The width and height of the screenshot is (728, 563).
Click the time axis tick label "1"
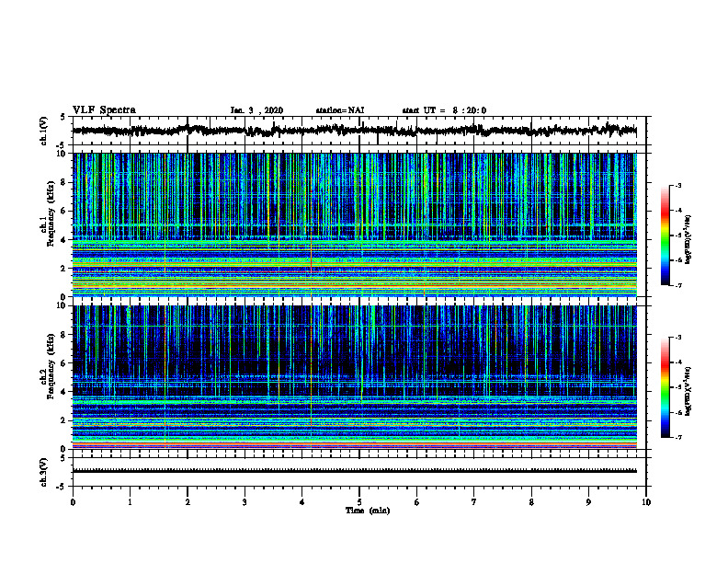[130, 502]
